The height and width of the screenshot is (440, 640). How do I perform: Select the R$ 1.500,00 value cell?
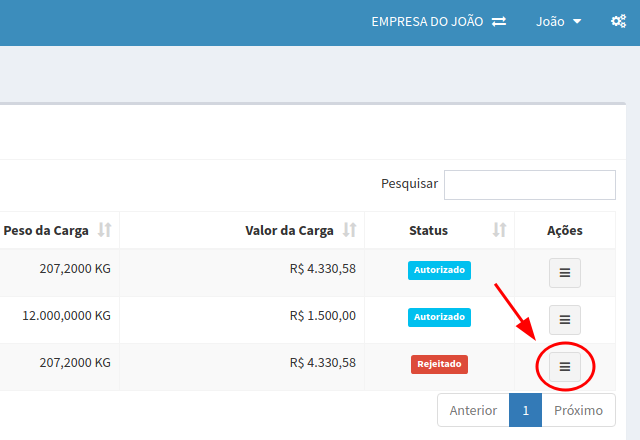pos(322,316)
